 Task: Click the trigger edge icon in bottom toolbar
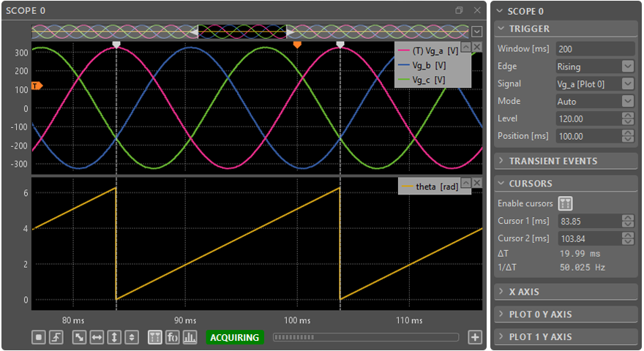(x=55, y=337)
